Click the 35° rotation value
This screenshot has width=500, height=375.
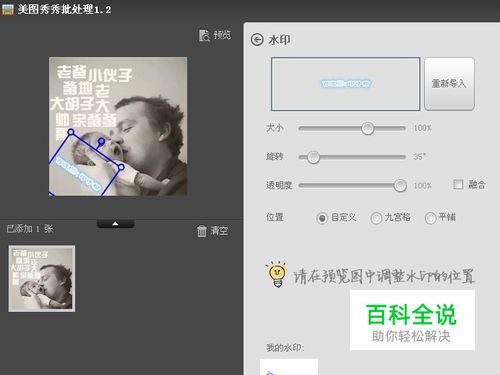click(419, 156)
